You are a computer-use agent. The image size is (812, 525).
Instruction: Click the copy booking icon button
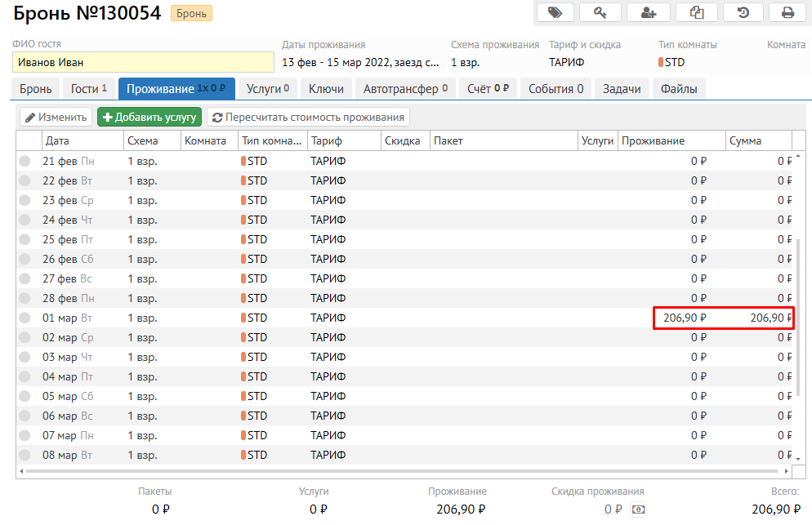coord(697,12)
